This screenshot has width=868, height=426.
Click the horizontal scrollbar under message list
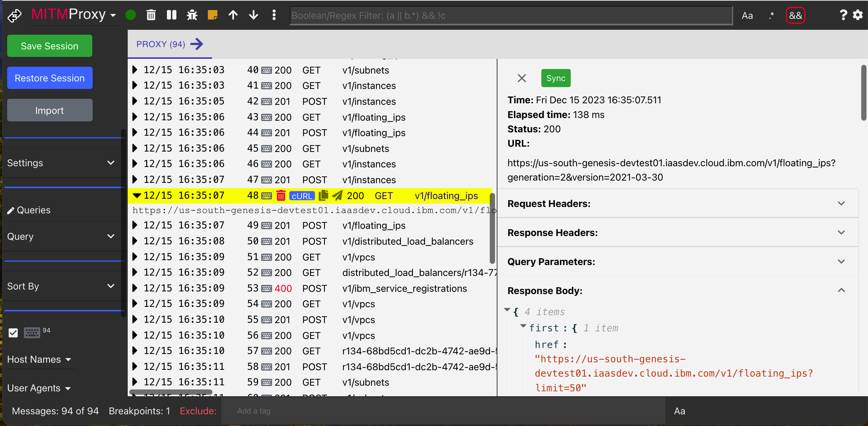pyautogui.click(x=171, y=392)
